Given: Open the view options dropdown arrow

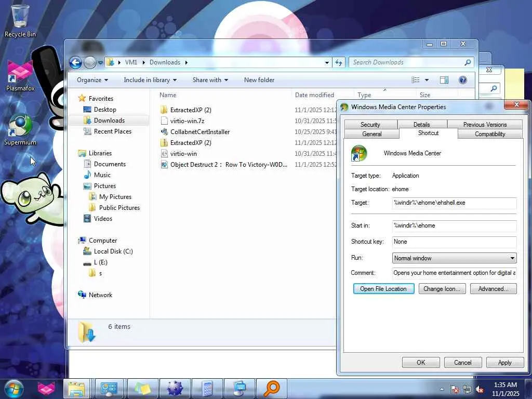Looking at the screenshot, I should coord(427,80).
